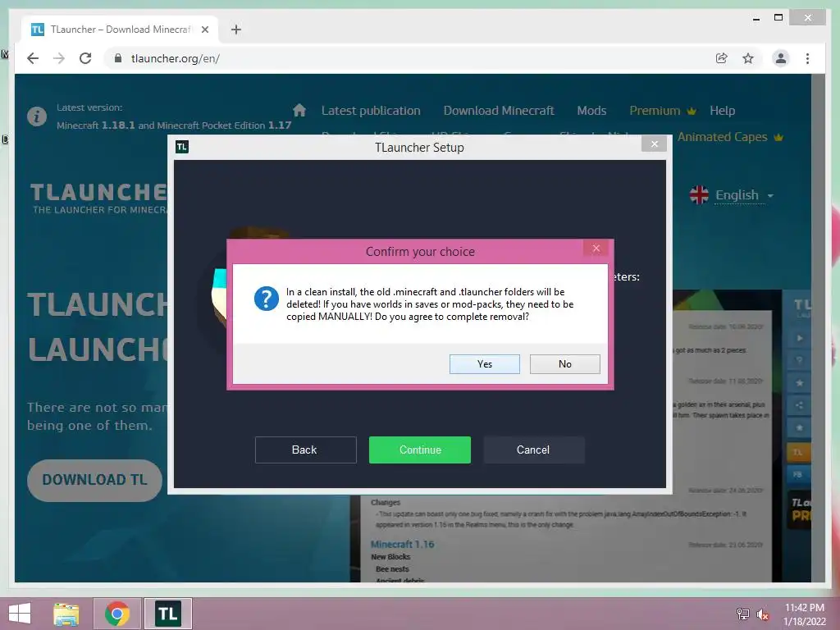The height and width of the screenshot is (630, 840).
Task: Open Chrome profile avatar menu
Action: click(781, 58)
